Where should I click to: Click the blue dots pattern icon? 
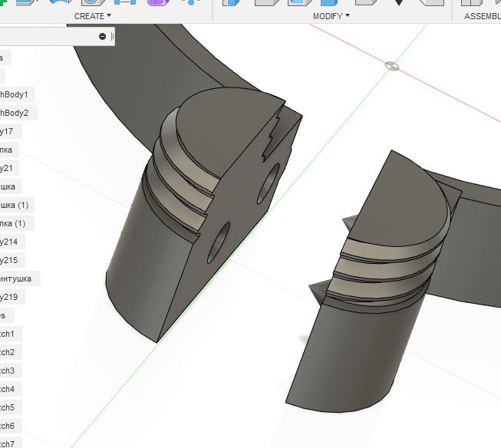[190, 2]
